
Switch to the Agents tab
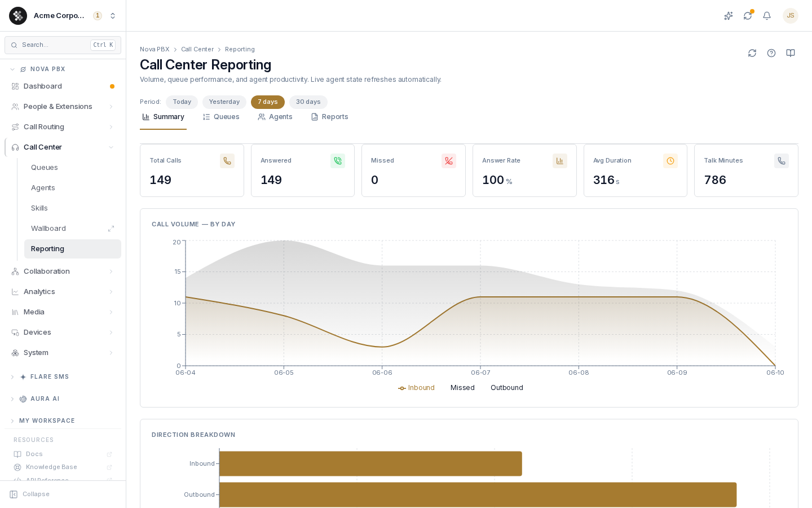(x=275, y=117)
